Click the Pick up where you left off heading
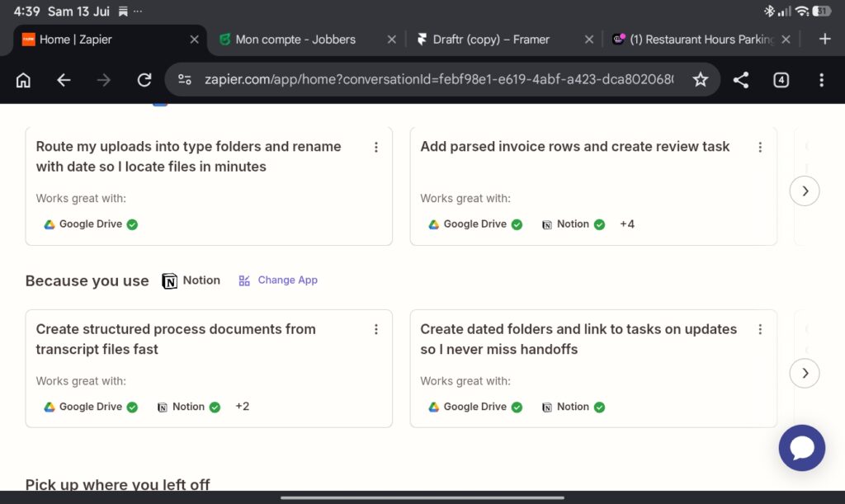 [x=117, y=484]
